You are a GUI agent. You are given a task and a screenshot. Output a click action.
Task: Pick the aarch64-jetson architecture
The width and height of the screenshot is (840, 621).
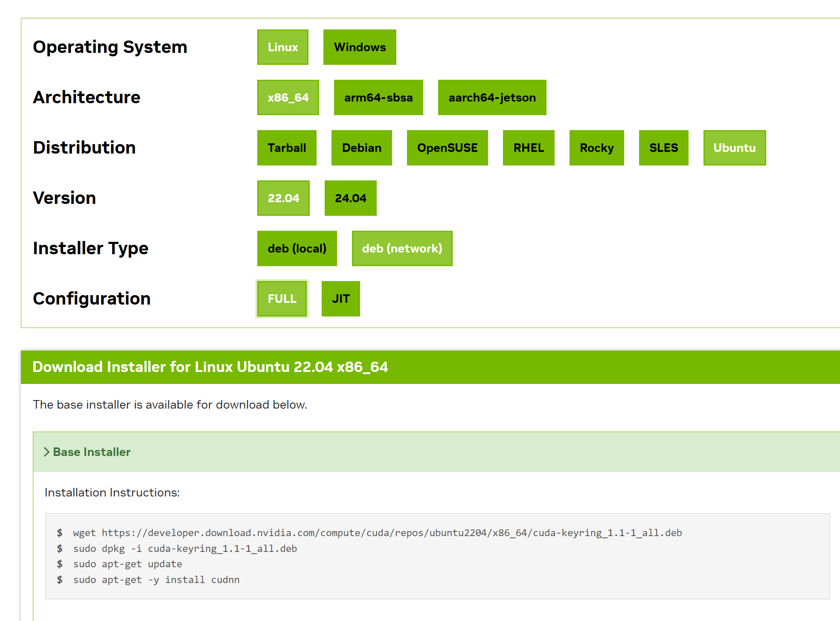coord(491,98)
